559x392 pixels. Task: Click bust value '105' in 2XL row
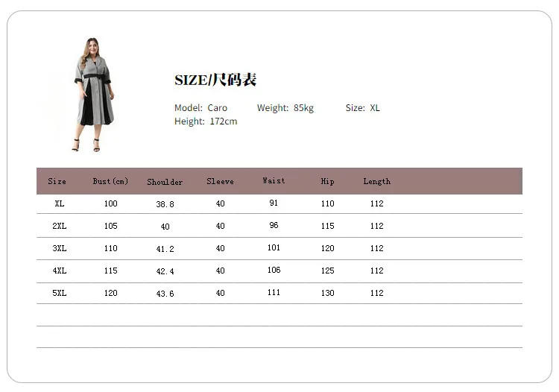coord(111,227)
